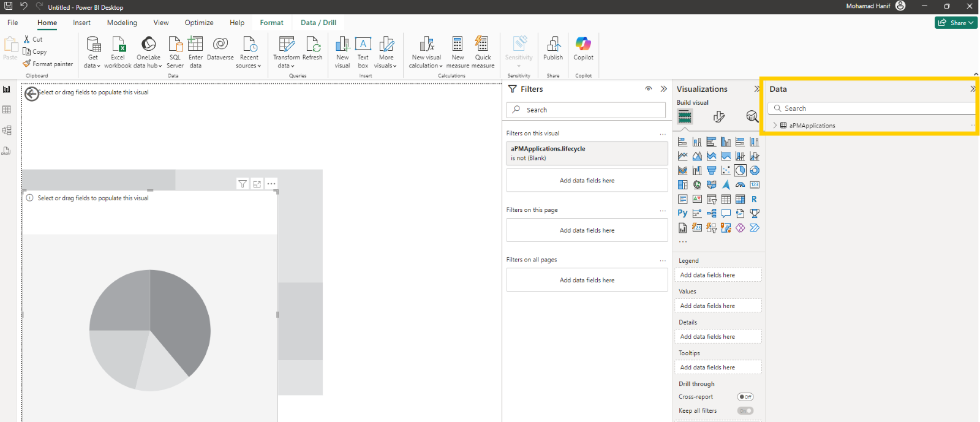The width and height of the screenshot is (980, 422).
Task: Switch to Table view in left sidebar
Action: point(7,110)
